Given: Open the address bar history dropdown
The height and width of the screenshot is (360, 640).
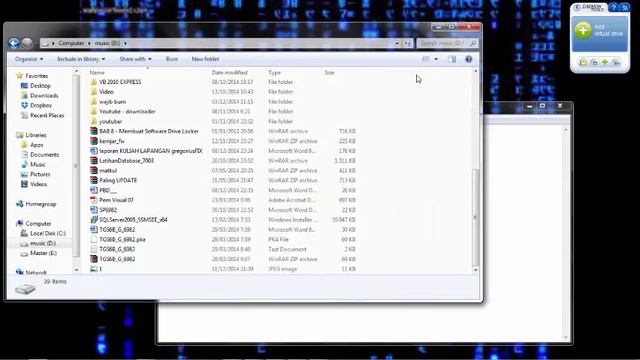Looking at the screenshot, I should pos(397,43).
